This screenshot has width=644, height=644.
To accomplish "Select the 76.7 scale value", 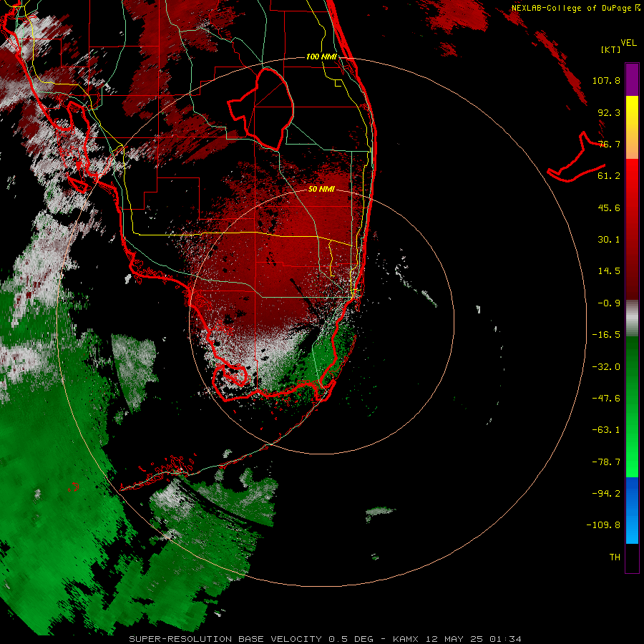I will point(609,144).
